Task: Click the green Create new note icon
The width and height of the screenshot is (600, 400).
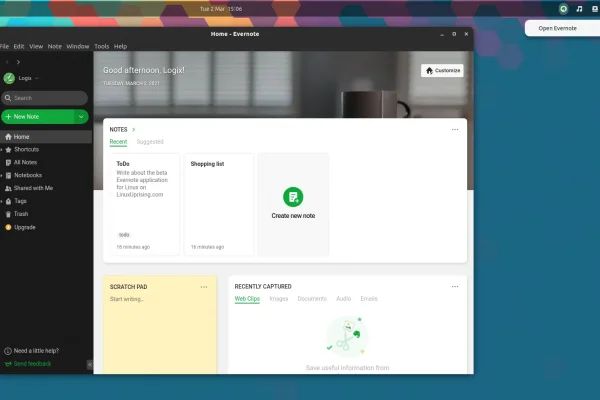Action: 293,197
